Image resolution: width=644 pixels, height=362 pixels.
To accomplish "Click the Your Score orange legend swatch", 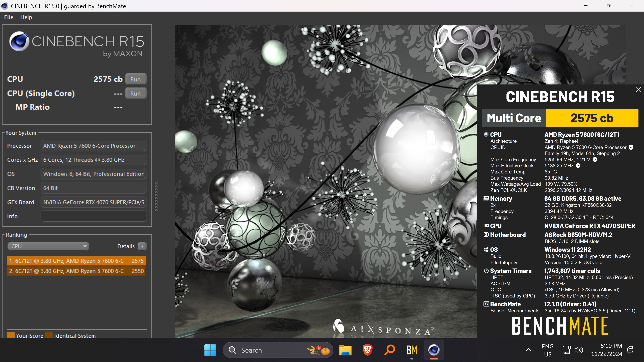I will (11, 335).
